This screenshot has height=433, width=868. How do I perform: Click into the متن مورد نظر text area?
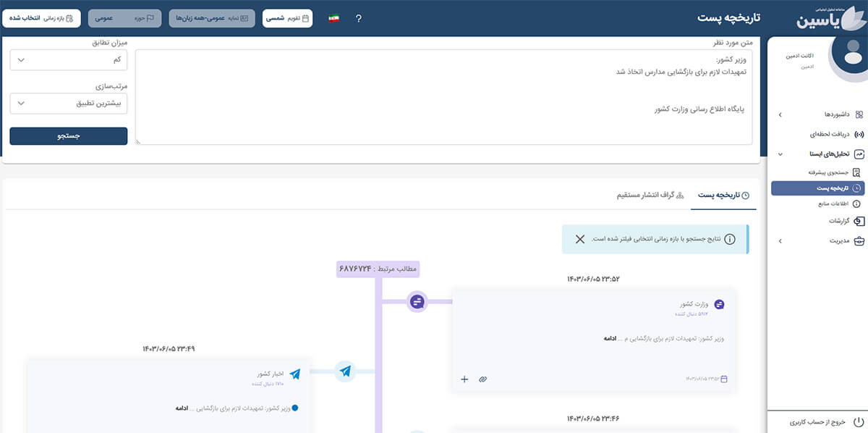443,97
